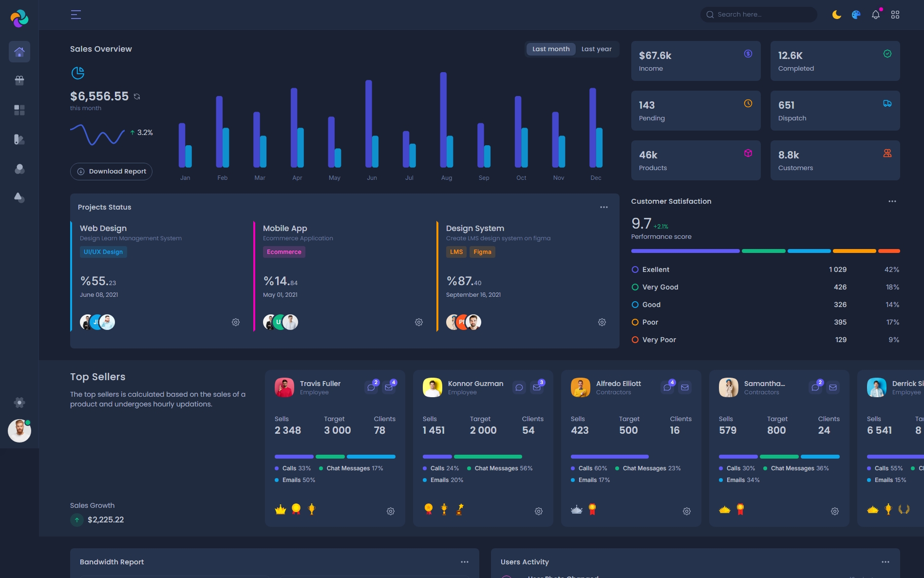Open Alfredo Elliott chat messages
924x578 pixels.
(x=668, y=387)
